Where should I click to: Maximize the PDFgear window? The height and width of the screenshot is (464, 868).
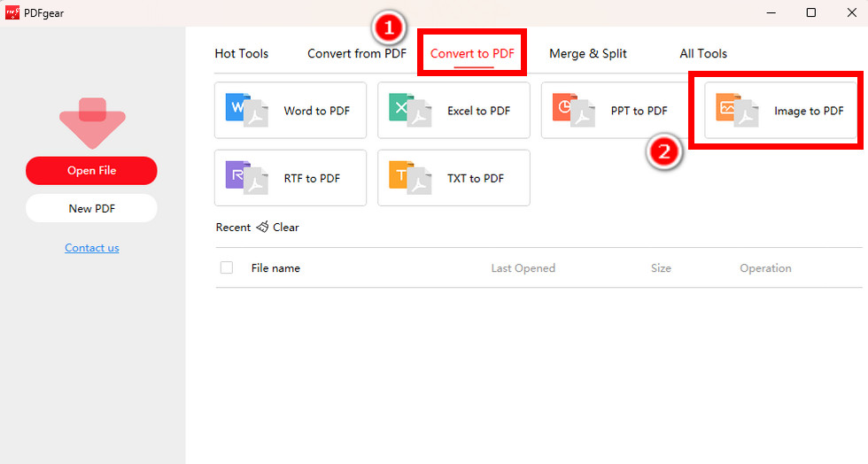(x=811, y=12)
